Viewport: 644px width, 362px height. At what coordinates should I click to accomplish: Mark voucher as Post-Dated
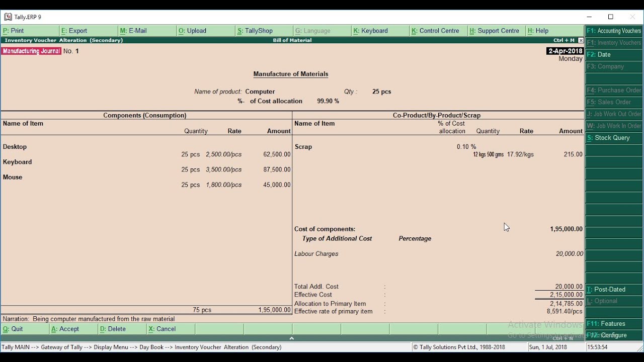click(x=614, y=289)
